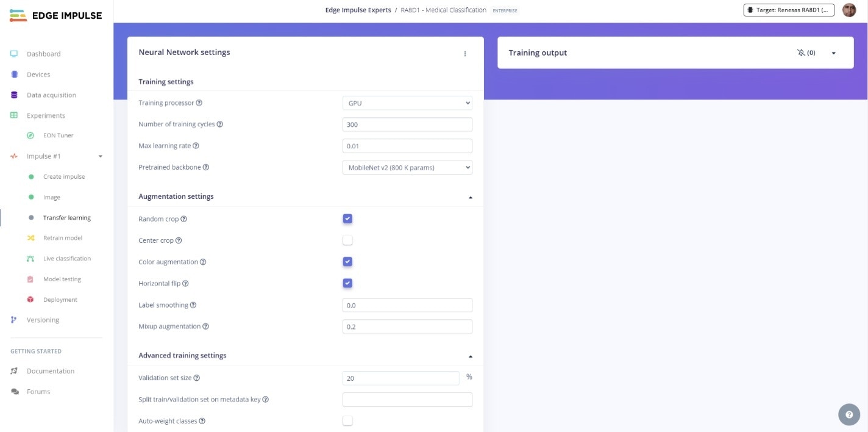868x432 pixels.
Task: Click the help icon beside Training processor
Action: pyautogui.click(x=199, y=103)
